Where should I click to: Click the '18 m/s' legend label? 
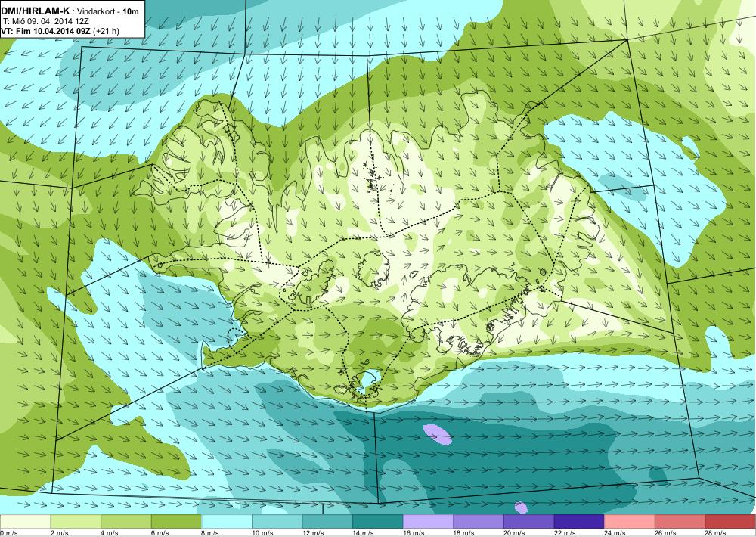(464, 533)
